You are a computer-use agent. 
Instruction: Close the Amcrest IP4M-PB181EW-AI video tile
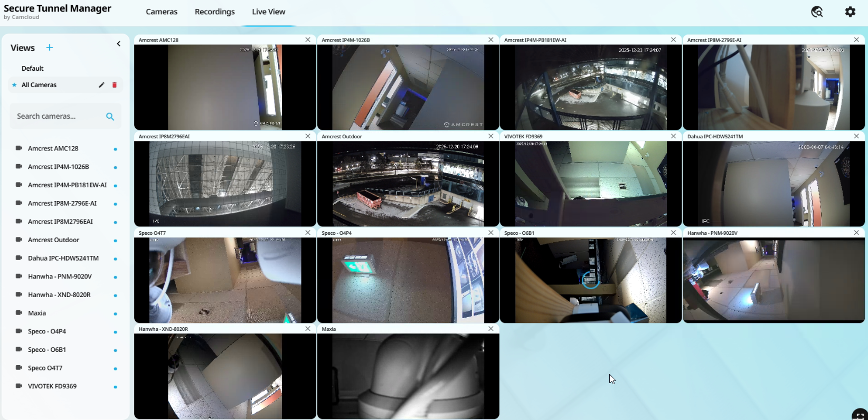tap(674, 40)
